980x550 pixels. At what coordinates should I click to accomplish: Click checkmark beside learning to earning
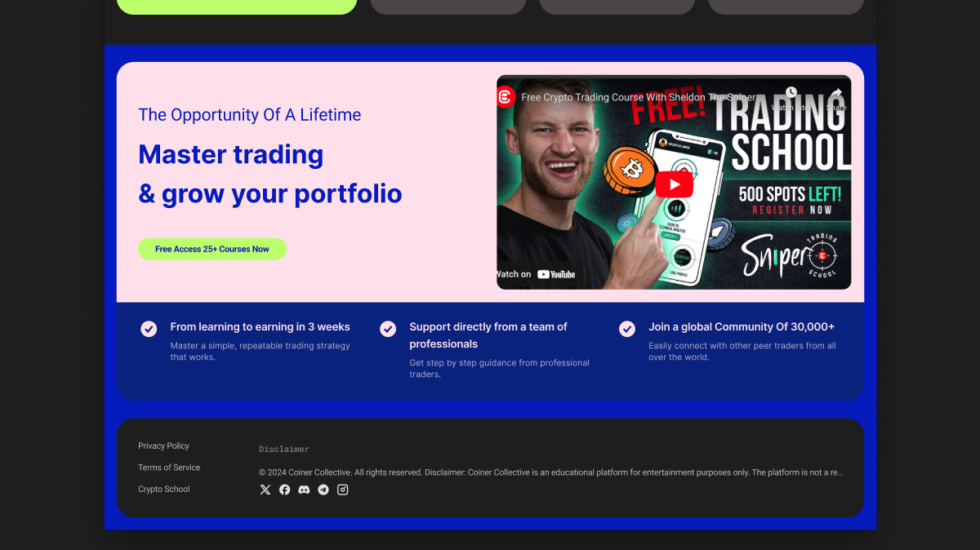149,329
